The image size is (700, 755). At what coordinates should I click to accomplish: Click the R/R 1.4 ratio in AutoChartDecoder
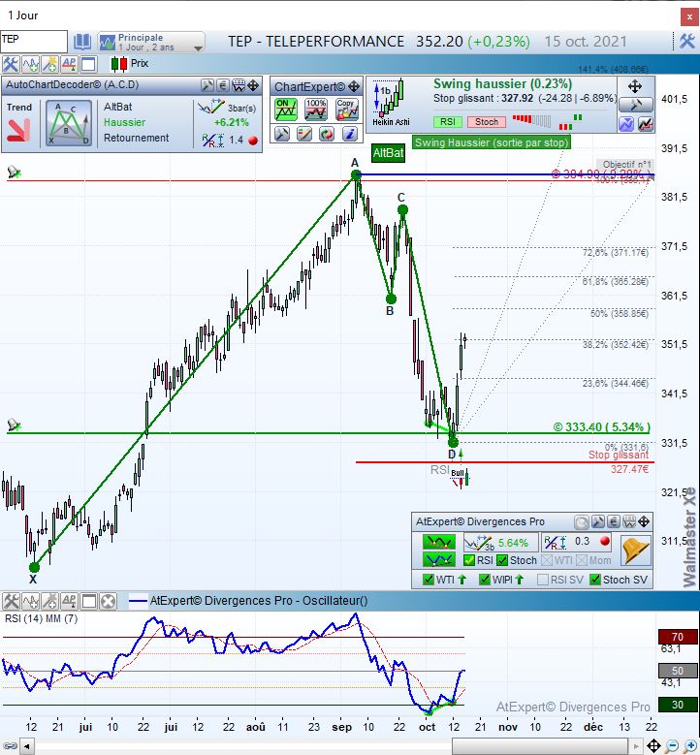230,141
